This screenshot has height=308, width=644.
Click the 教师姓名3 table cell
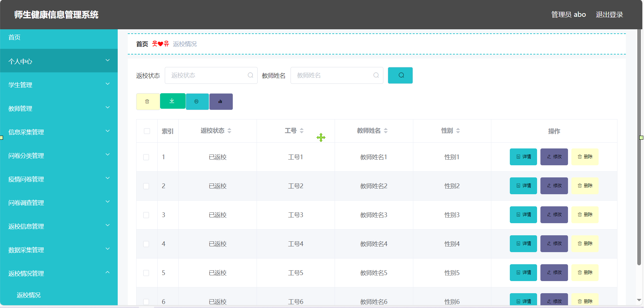pos(374,215)
